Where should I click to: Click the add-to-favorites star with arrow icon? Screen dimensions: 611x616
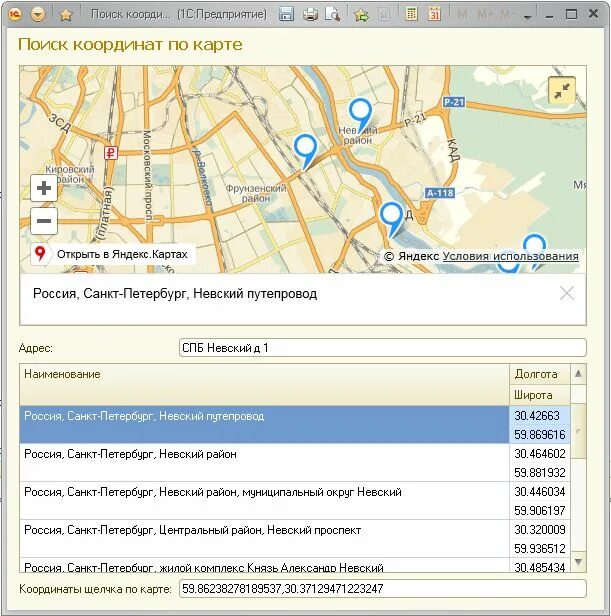(361, 15)
